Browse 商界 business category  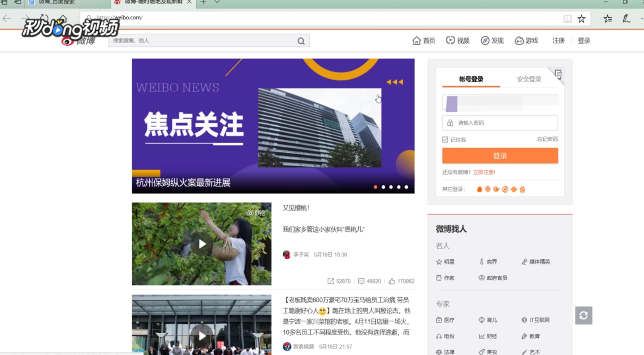(x=488, y=262)
